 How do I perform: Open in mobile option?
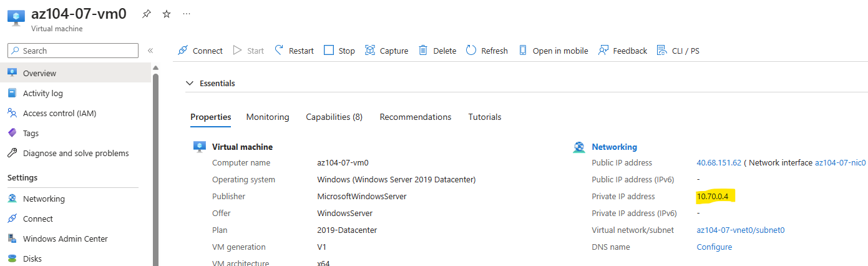tap(553, 51)
